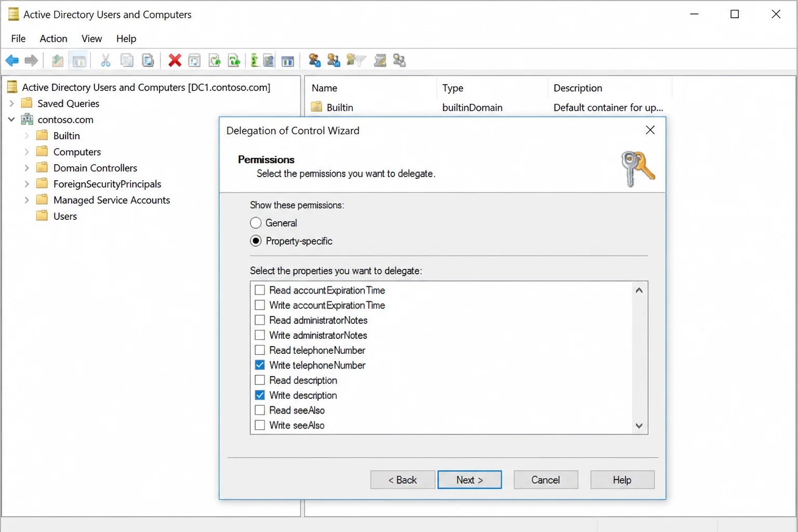The height and width of the screenshot is (532, 798).
Task: Check Read telephoneNumber
Action: tap(260, 350)
